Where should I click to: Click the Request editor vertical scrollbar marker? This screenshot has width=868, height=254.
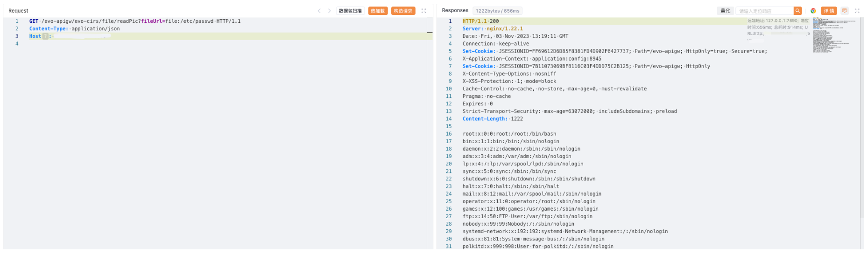430,33
